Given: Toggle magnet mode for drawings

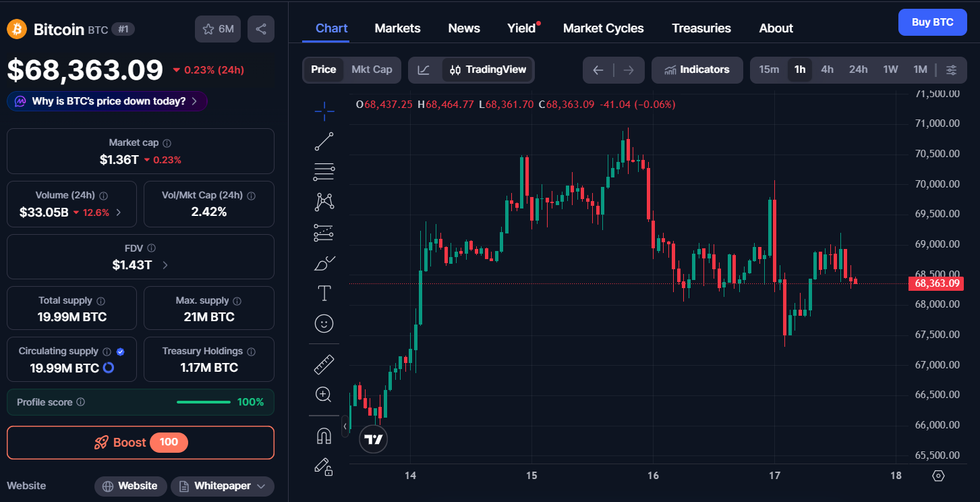Looking at the screenshot, I should click(324, 436).
